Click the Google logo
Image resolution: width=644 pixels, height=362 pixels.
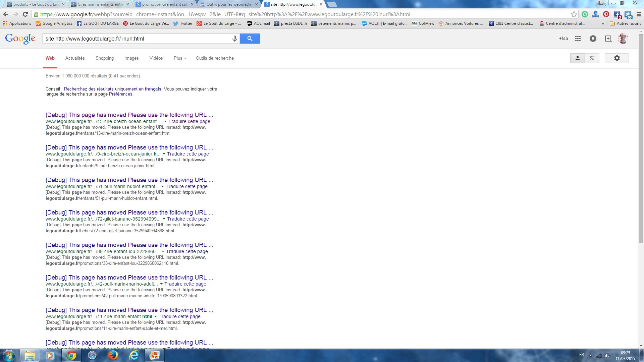click(x=20, y=39)
